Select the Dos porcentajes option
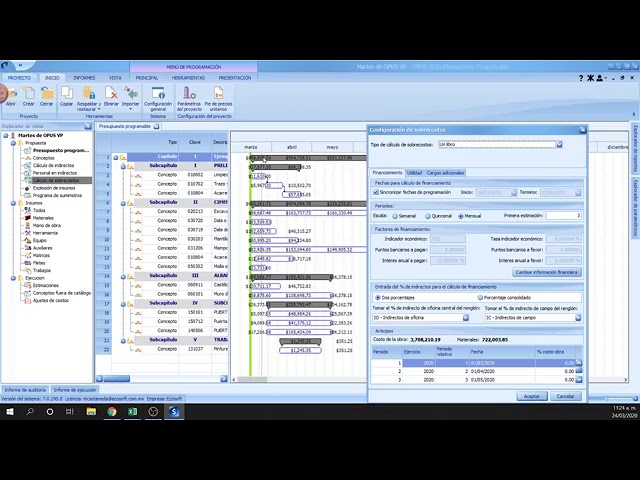The width and height of the screenshot is (640, 480). [x=378, y=298]
